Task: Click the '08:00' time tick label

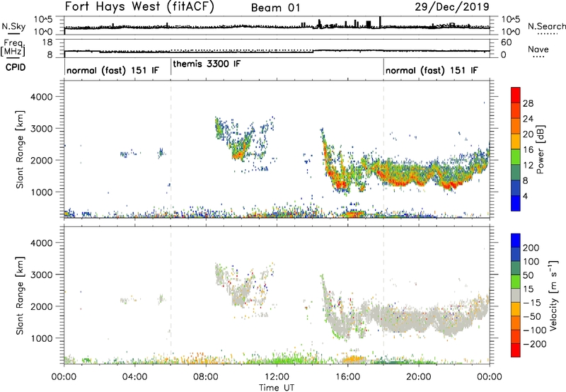Action: pos(206,377)
